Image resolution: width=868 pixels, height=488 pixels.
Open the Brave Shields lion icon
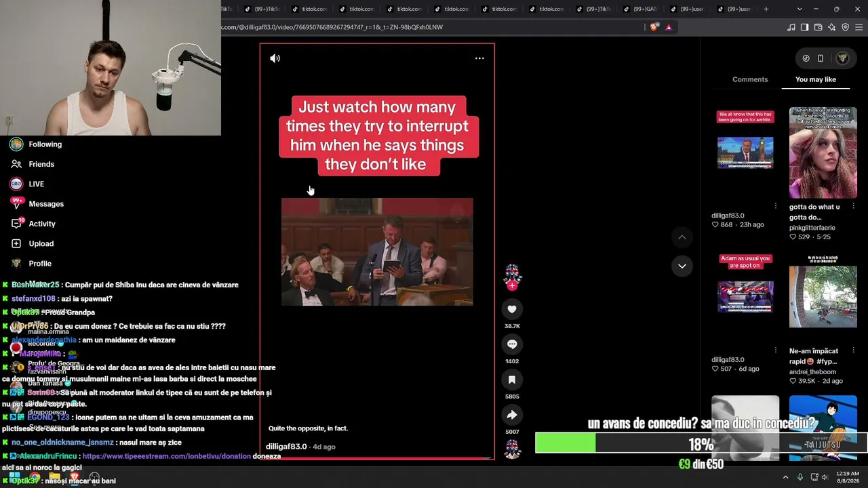point(654,27)
